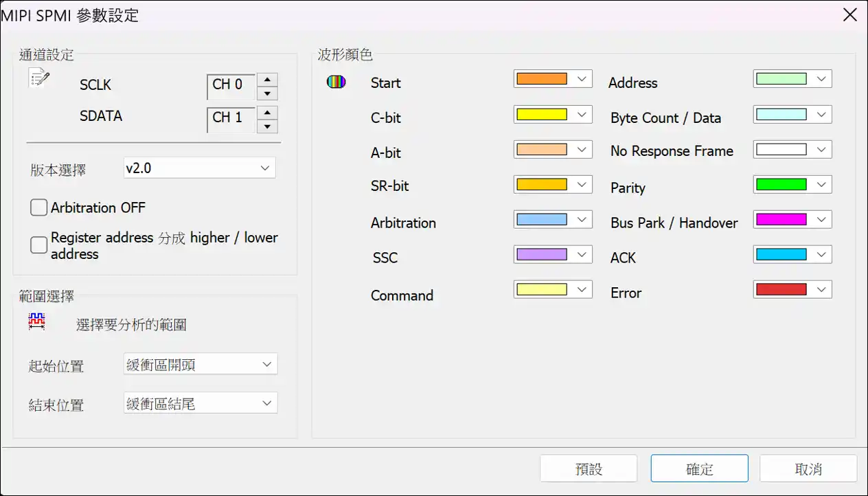Image resolution: width=868 pixels, height=496 pixels.
Task: Open the Bus Park / Handover color dropdown
Action: [x=792, y=220]
